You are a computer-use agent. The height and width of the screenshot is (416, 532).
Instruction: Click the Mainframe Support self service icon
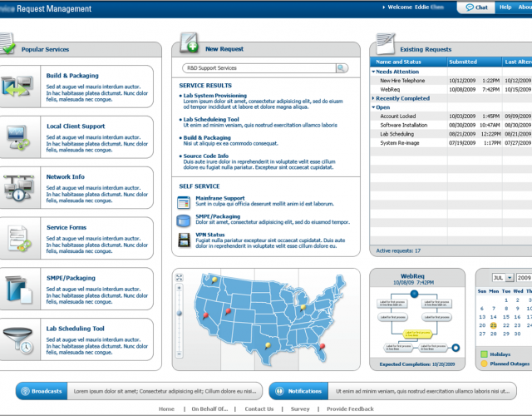click(184, 202)
